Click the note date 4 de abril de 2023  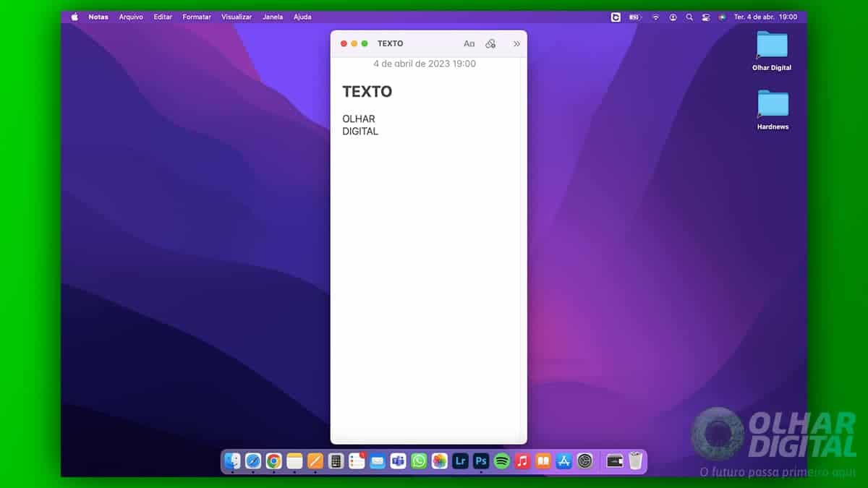tap(425, 64)
